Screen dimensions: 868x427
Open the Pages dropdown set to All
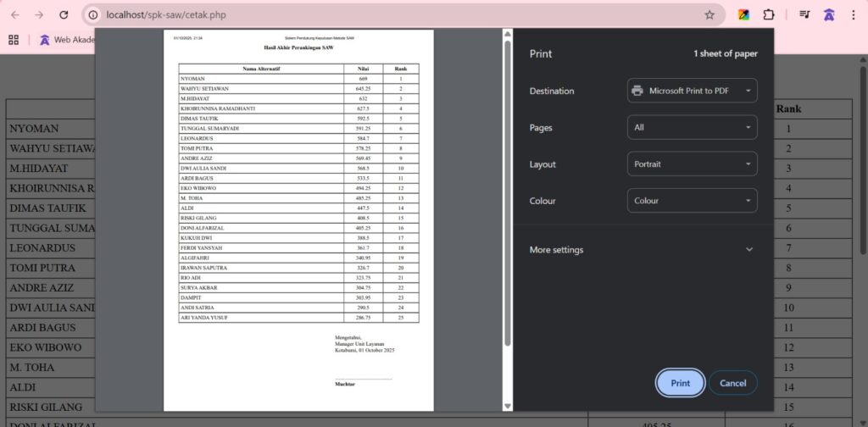click(692, 127)
